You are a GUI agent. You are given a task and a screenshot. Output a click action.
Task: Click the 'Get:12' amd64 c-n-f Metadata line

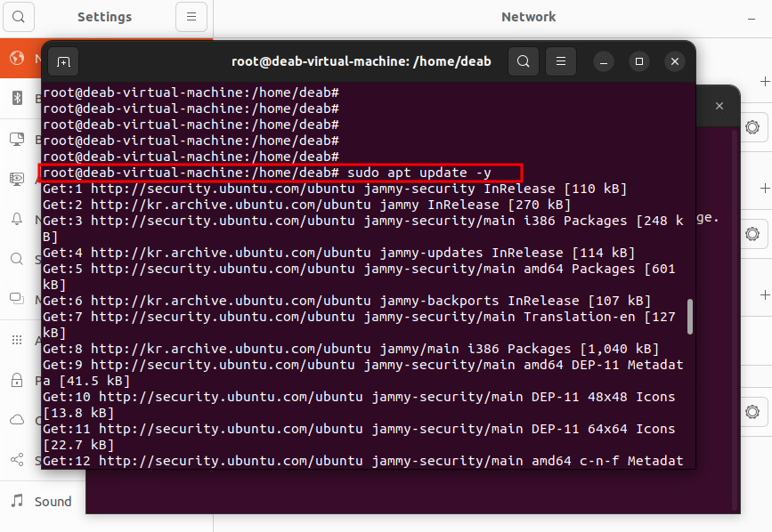click(x=363, y=461)
